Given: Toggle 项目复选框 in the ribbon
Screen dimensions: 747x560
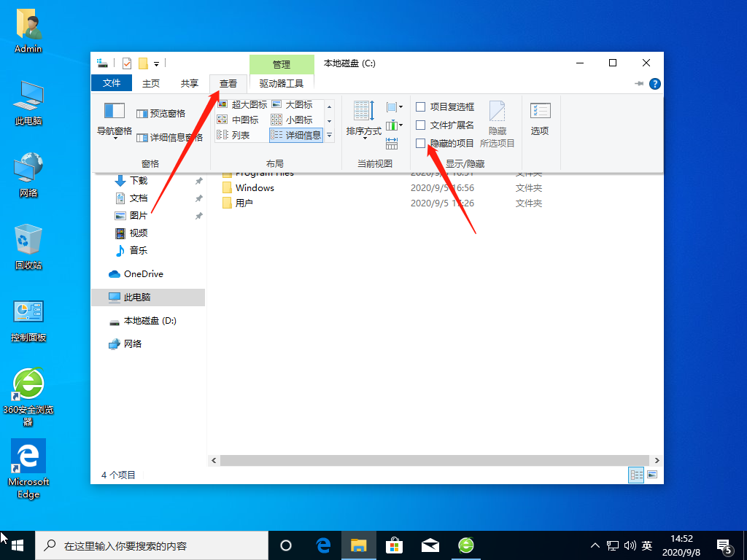Looking at the screenshot, I should pyautogui.click(x=420, y=106).
